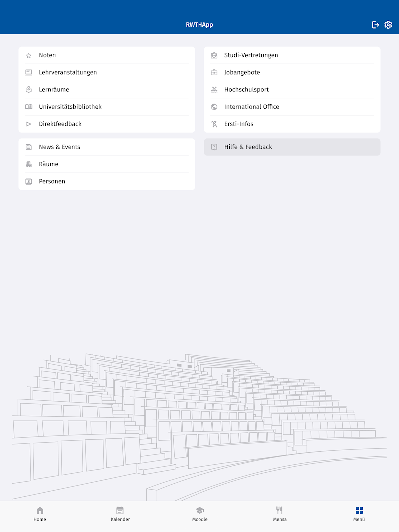Click the logout icon in header
399x532 pixels.
376,25
